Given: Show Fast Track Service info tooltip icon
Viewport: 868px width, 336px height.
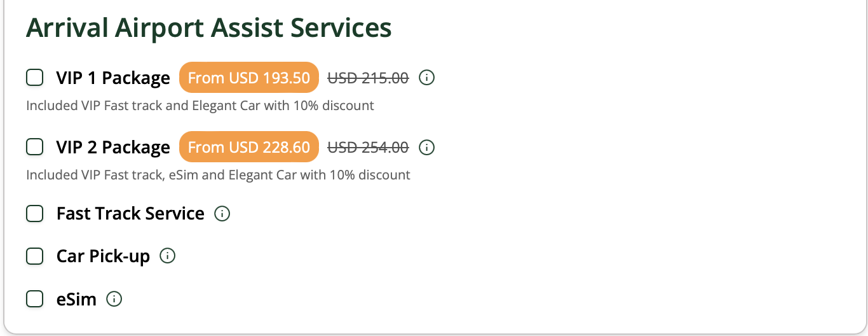Looking at the screenshot, I should 222,214.
